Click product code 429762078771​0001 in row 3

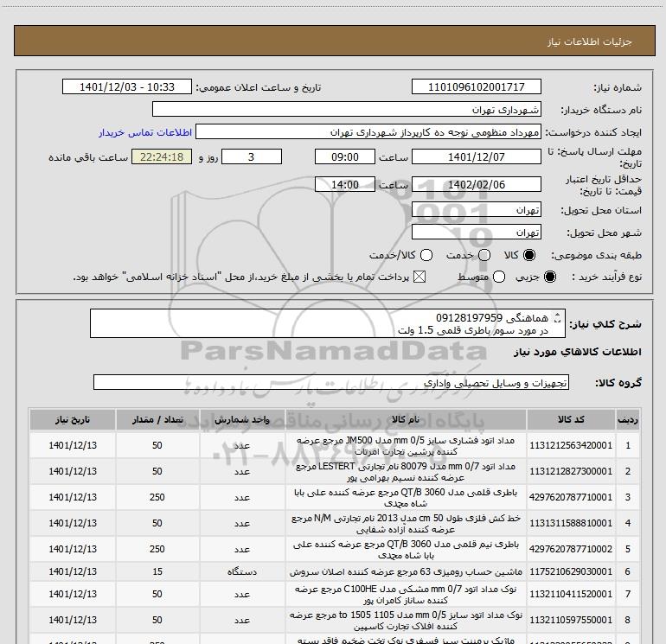(x=571, y=497)
